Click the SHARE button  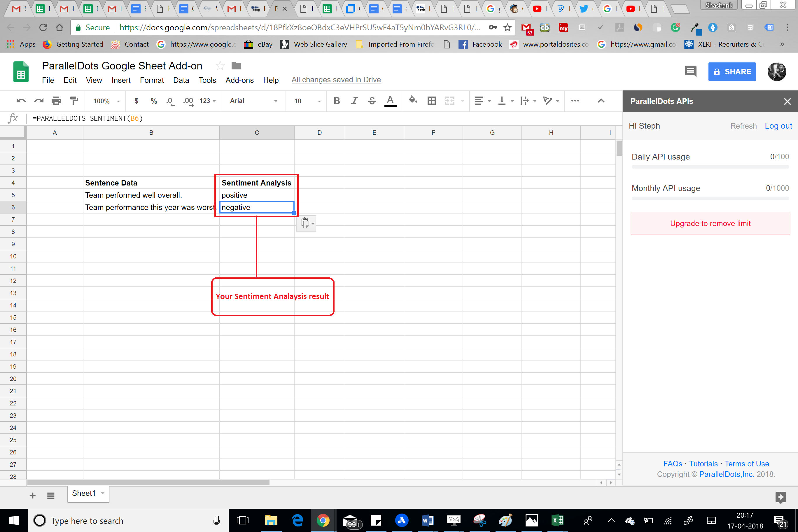(x=732, y=71)
